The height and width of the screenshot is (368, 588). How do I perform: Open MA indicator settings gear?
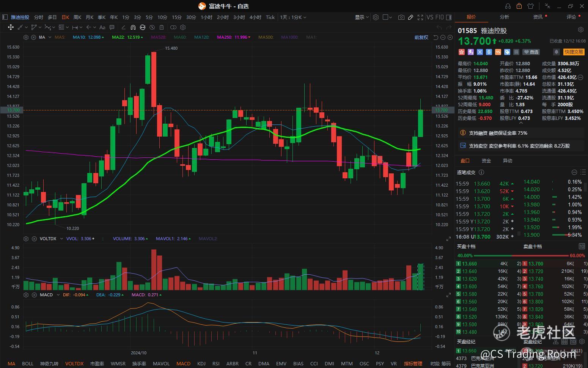click(26, 37)
